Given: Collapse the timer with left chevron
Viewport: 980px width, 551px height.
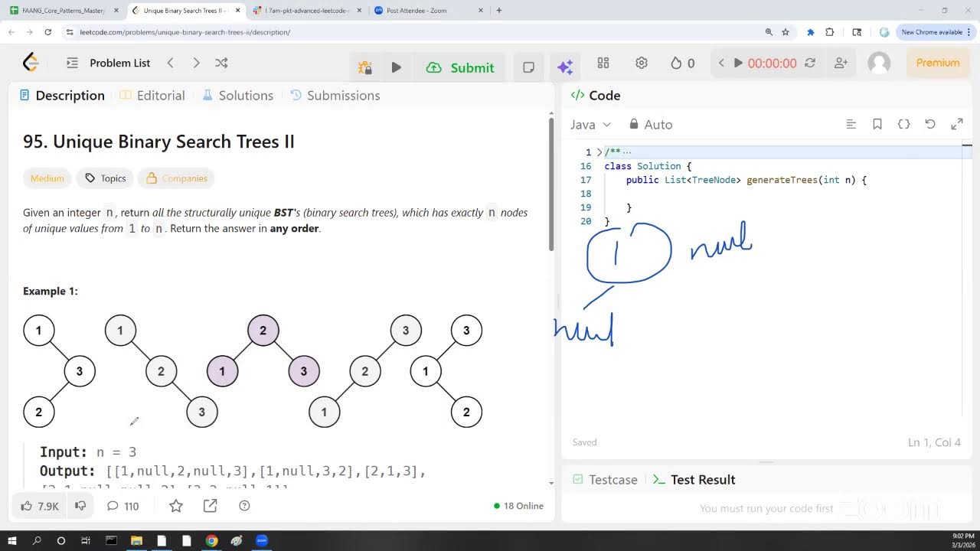Looking at the screenshot, I should (720, 63).
